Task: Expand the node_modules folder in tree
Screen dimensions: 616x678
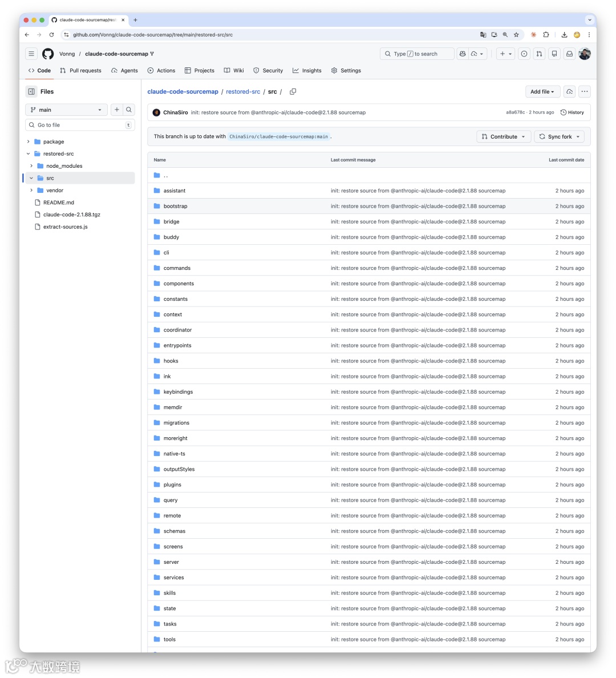Action: pyautogui.click(x=31, y=166)
